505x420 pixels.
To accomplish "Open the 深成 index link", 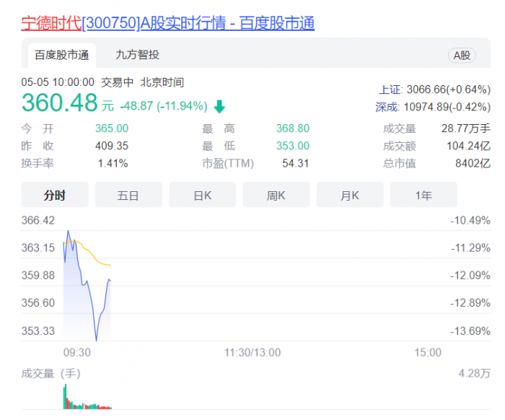I will pos(387,107).
